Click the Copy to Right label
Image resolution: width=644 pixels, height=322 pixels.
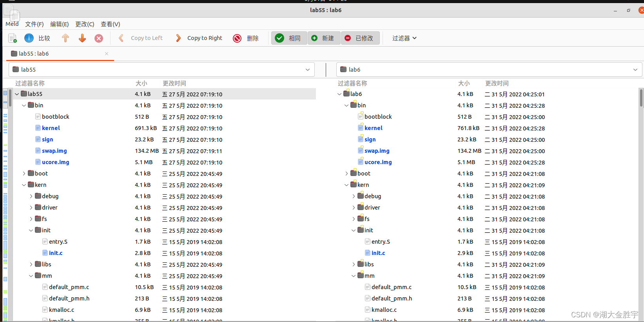(x=205, y=38)
